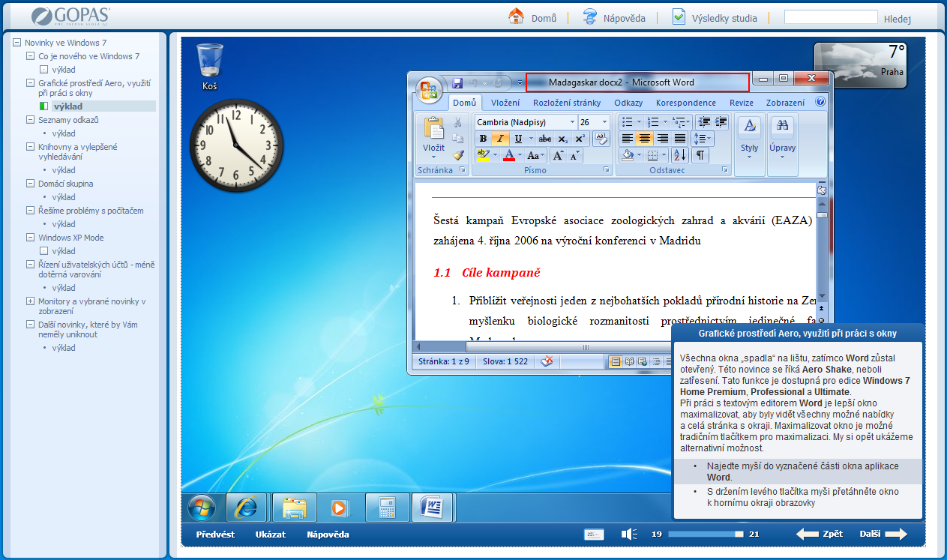Image resolution: width=947 pixels, height=560 pixels.
Task: Collapse the Novinky ve Windows 7 tree
Action: coord(16,43)
